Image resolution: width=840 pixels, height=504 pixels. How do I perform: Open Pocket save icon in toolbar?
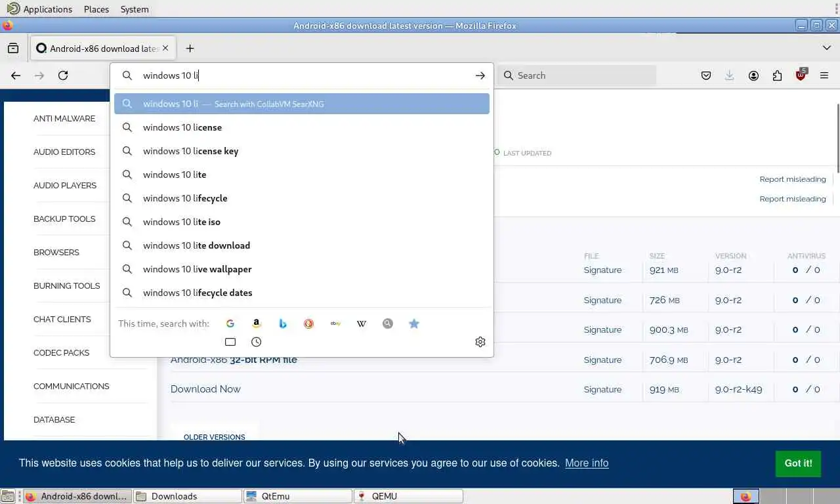[706, 75]
